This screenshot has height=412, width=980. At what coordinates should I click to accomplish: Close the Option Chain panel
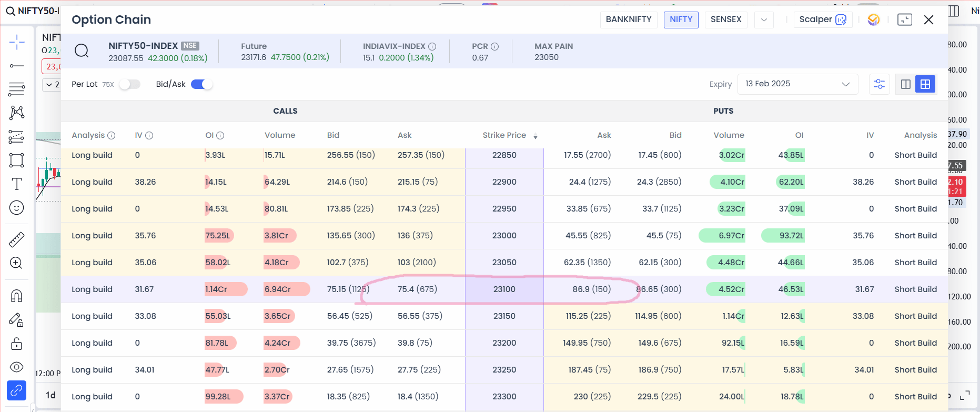point(928,19)
